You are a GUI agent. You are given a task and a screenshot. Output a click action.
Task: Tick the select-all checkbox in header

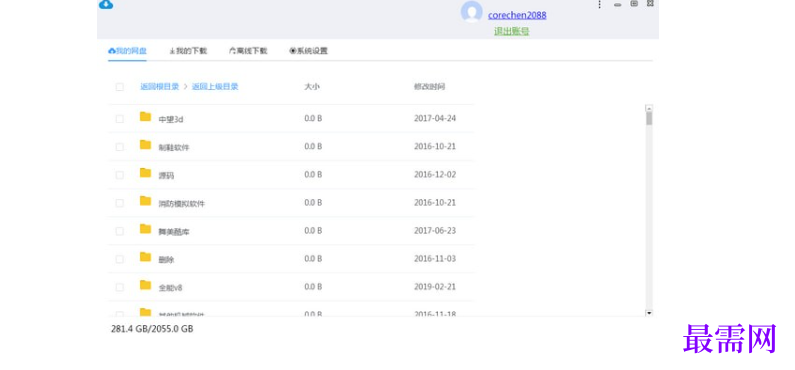(120, 87)
